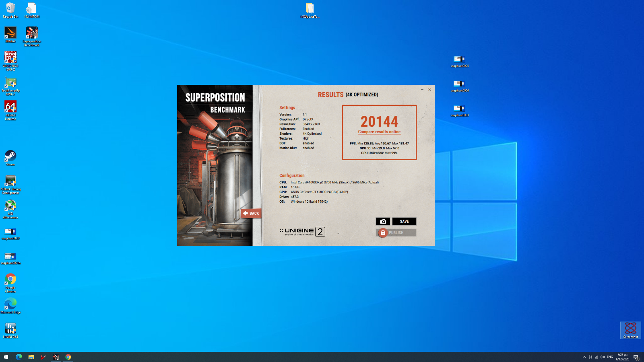Click the GPU °C Min 29.0 line
The image size is (644, 362).
click(x=379, y=148)
